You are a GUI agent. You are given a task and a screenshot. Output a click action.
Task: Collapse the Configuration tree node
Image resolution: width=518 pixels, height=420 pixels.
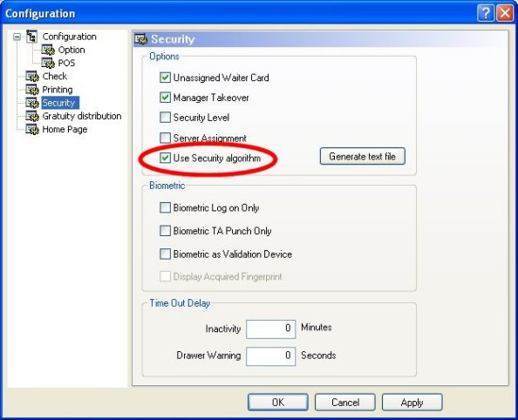[17, 37]
